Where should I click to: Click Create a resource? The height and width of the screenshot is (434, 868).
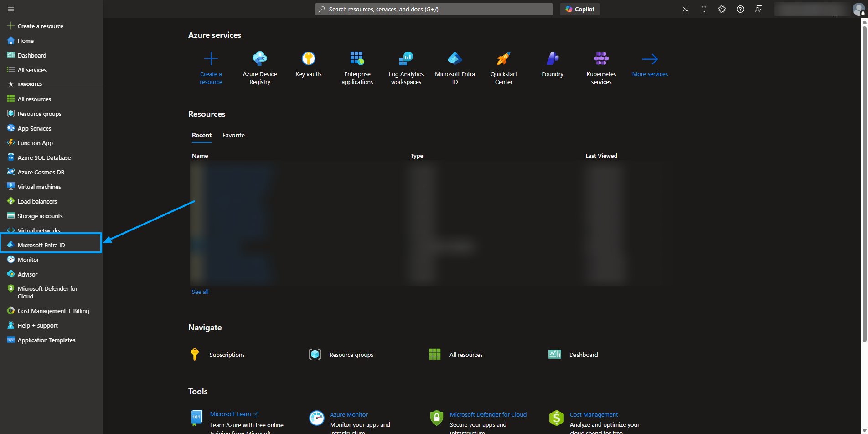(211, 68)
